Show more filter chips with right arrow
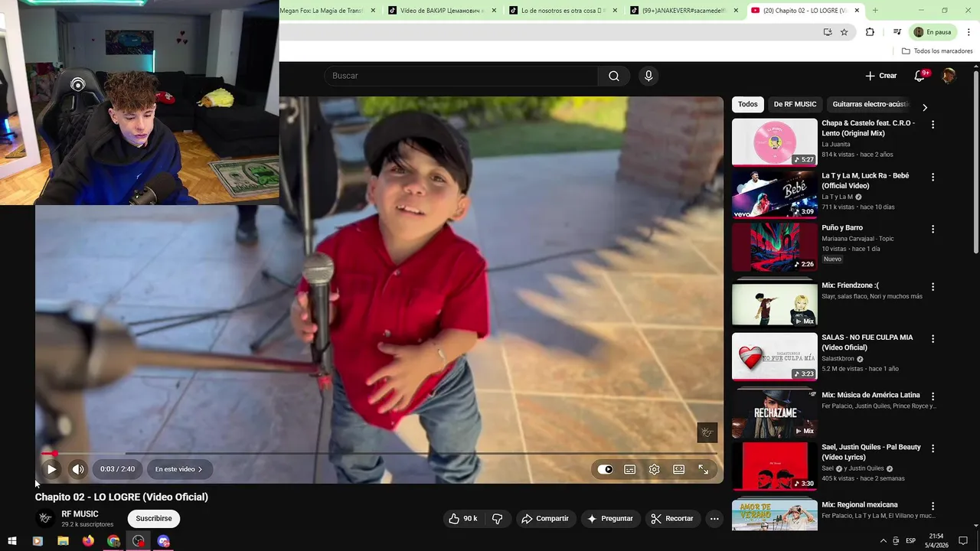Viewport: 980px width, 551px height. [925, 107]
